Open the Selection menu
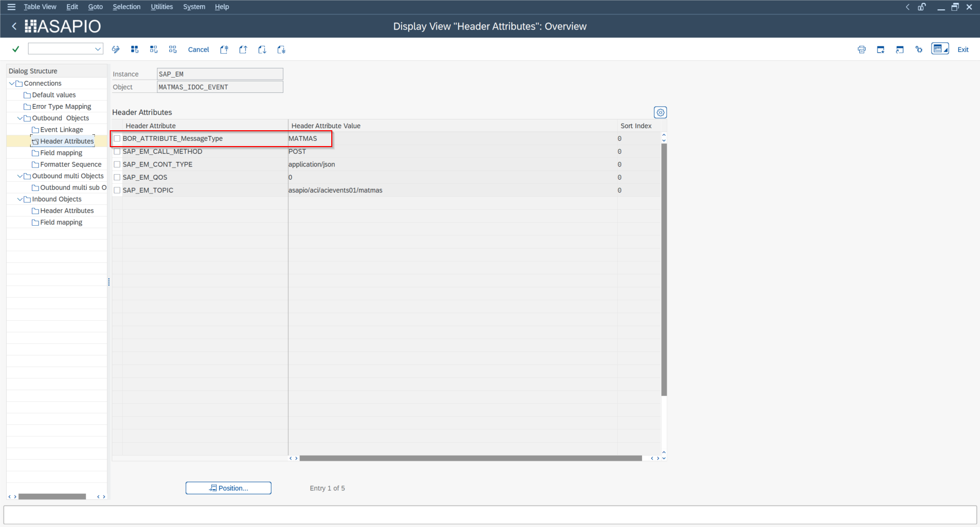This screenshot has height=527, width=980. pos(127,7)
